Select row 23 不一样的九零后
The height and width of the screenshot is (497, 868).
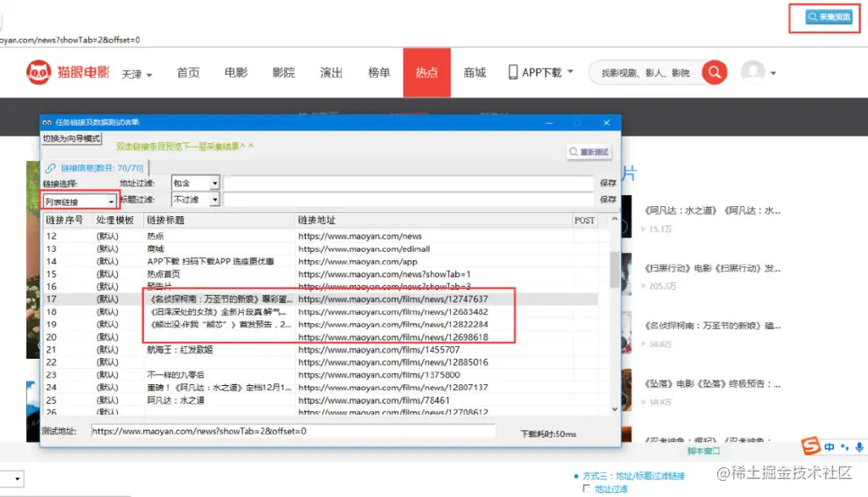(x=321, y=375)
